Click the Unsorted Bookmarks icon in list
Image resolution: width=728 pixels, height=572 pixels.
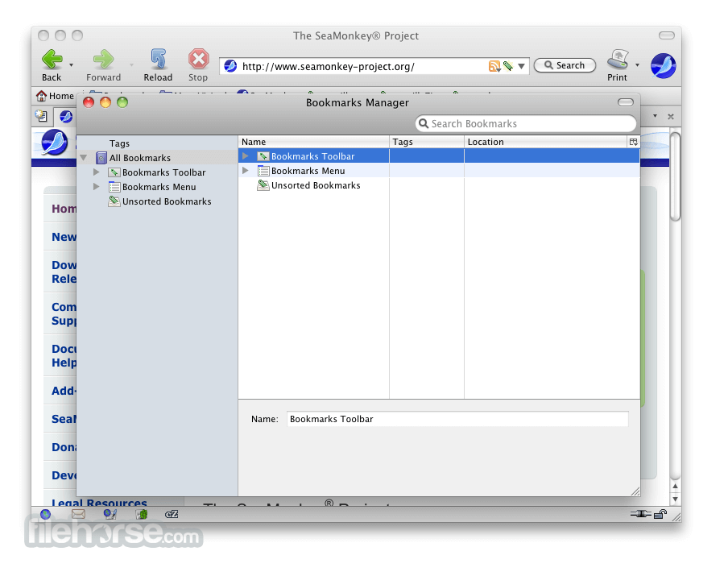point(263,184)
